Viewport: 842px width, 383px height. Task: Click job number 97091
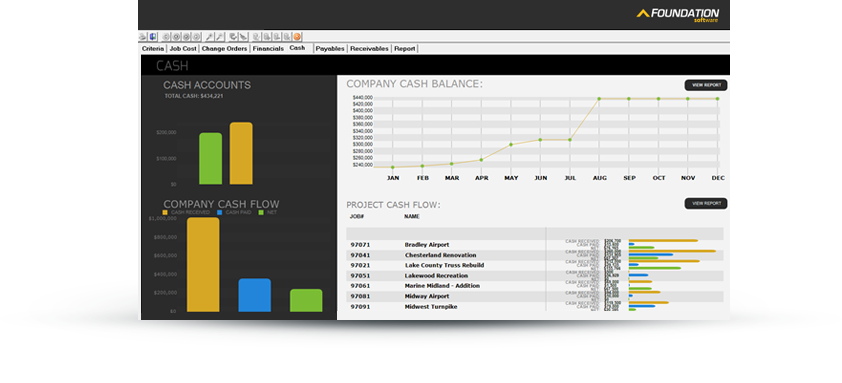pyautogui.click(x=360, y=306)
